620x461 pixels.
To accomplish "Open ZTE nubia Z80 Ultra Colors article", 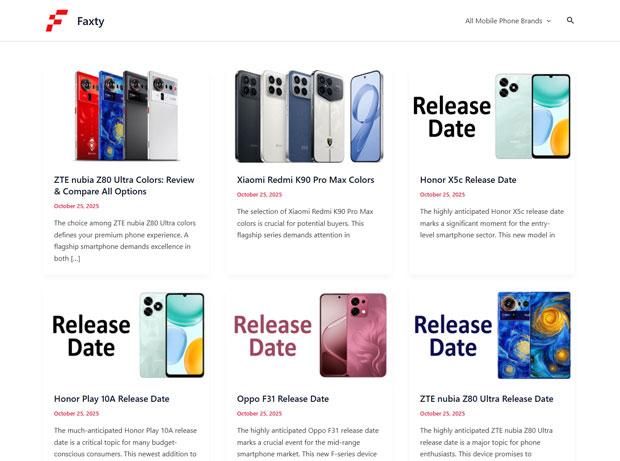I will (124, 185).
